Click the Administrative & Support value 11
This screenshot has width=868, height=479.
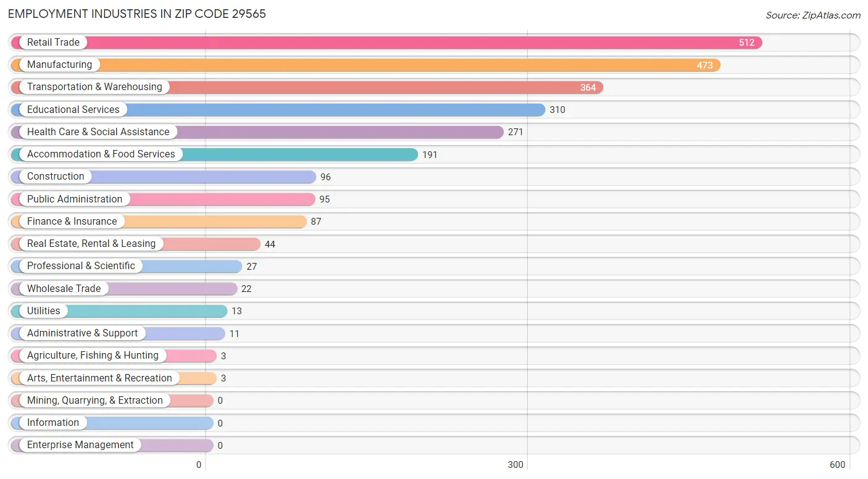[234, 334]
